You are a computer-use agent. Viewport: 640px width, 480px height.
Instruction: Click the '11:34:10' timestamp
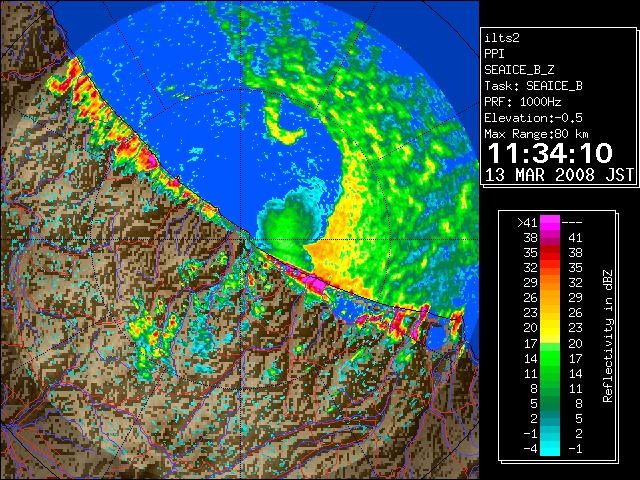point(550,153)
